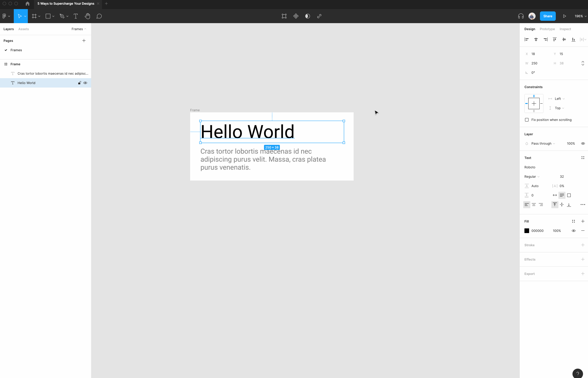
Task: Set text vertical align top
Action: (x=555, y=205)
